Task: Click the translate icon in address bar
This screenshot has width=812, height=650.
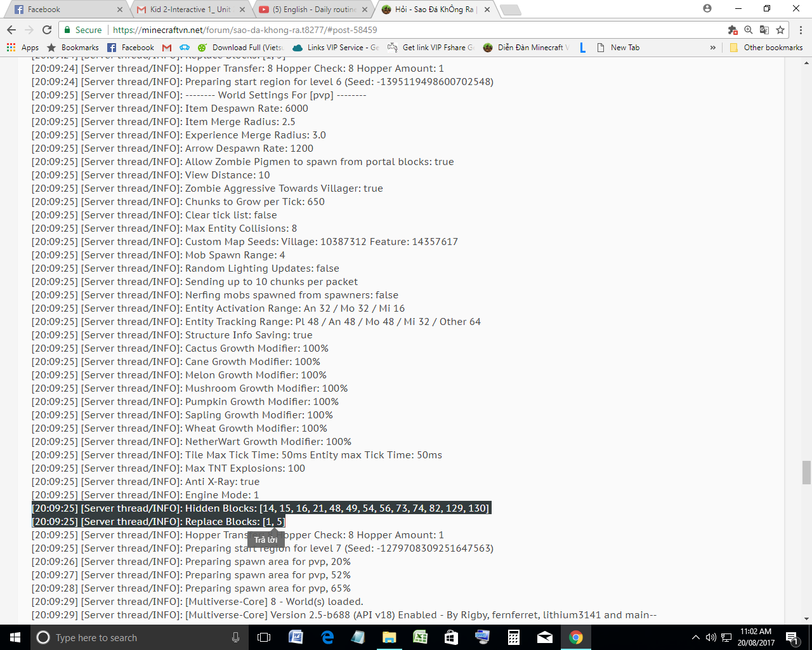Action: (764, 30)
